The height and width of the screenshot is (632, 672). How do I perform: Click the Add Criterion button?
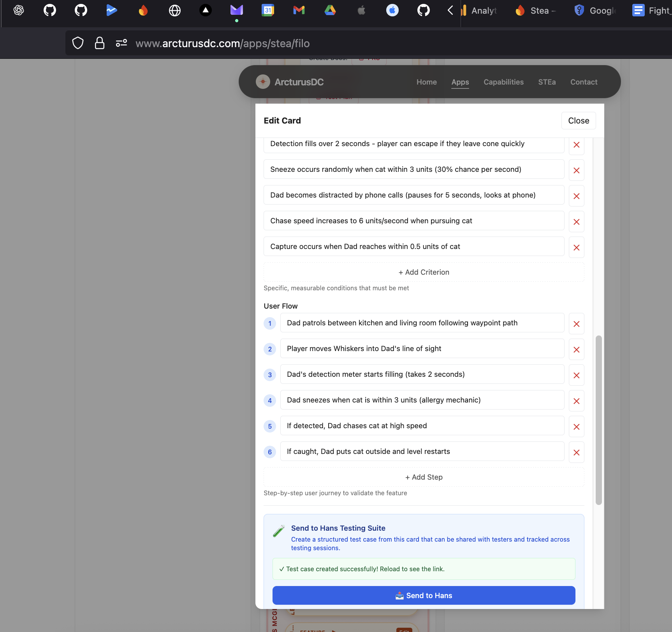(424, 272)
